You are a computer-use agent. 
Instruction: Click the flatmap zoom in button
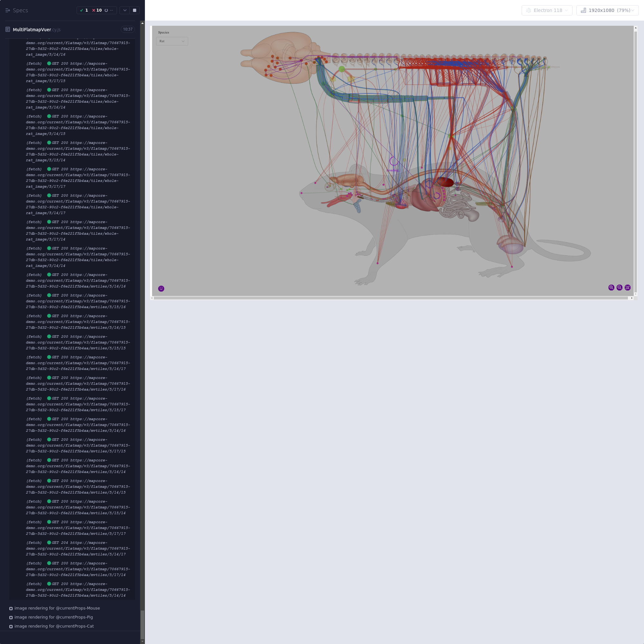[611, 287]
